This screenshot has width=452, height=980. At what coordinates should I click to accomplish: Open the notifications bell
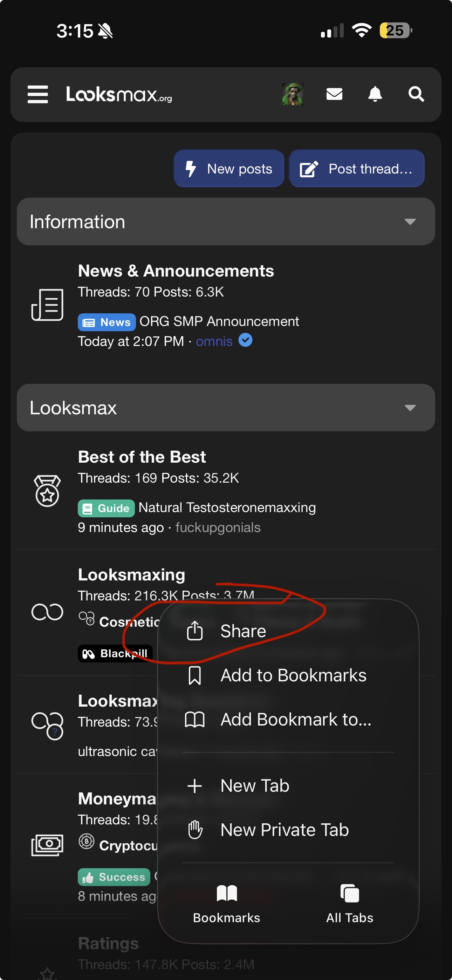point(375,94)
